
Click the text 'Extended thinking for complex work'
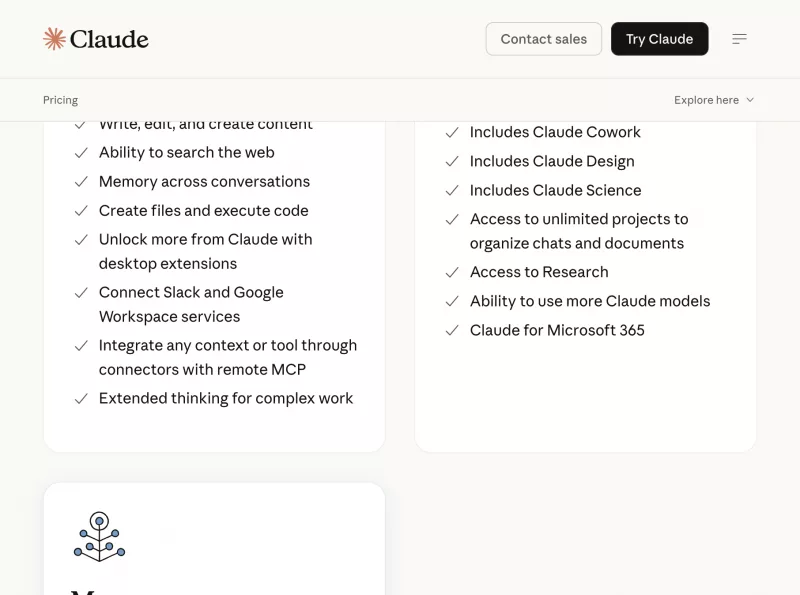[226, 399]
